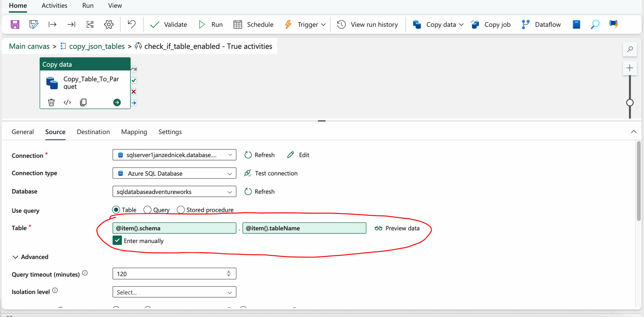Expand the Copy data dropdown arrow
This screenshot has height=317, width=644.
(x=461, y=25)
